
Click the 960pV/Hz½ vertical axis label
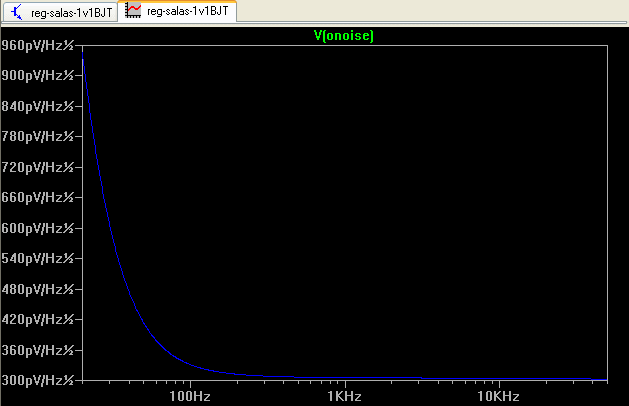[x=38, y=45]
